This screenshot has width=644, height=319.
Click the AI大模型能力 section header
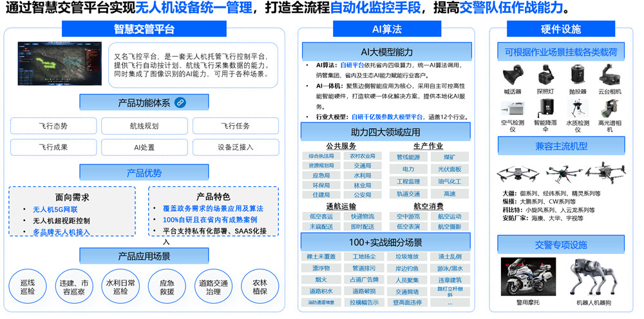[387, 52]
